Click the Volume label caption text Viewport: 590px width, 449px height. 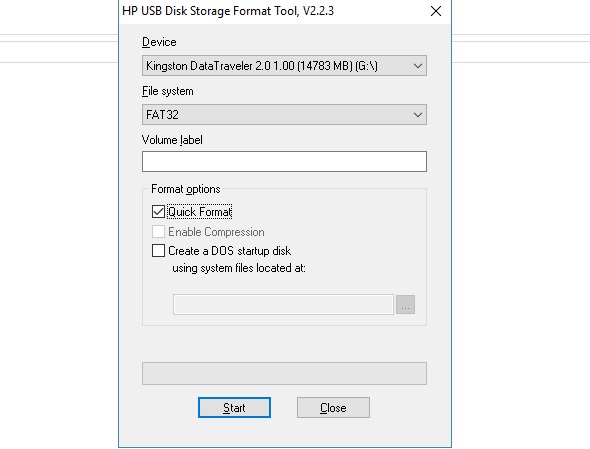coord(172,140)
